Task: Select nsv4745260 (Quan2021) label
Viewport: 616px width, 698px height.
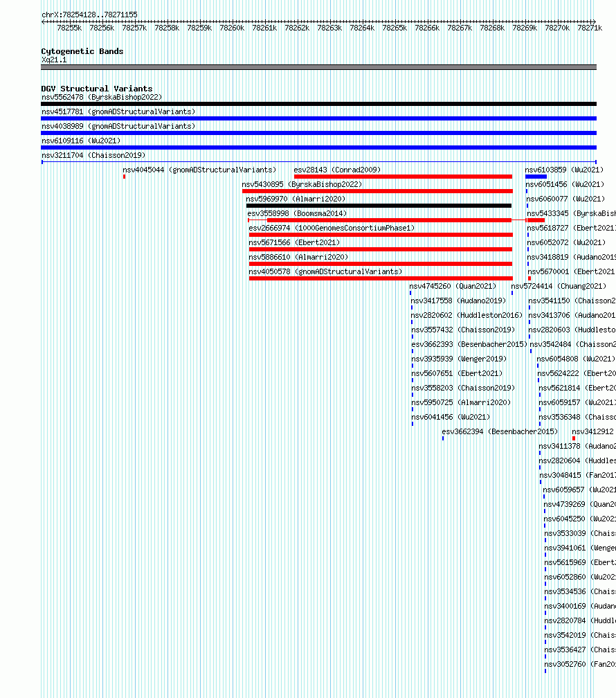Action: [453, 286]
